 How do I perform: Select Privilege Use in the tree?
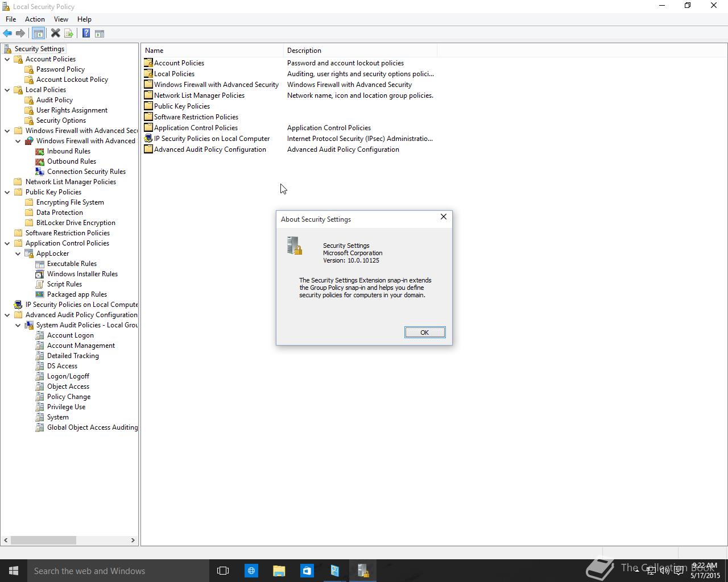66,407
